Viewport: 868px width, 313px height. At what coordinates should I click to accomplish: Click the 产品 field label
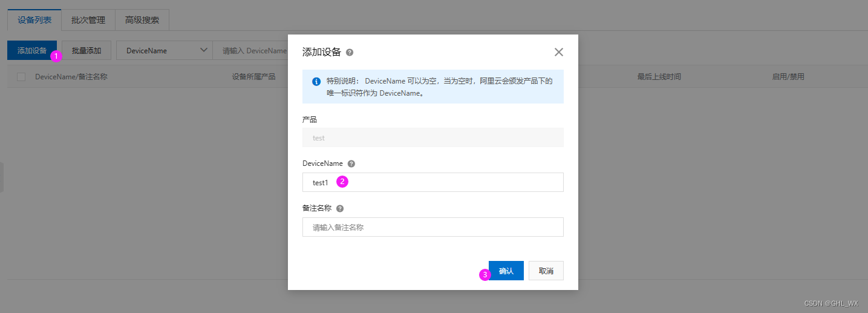[x=310, y=120]
